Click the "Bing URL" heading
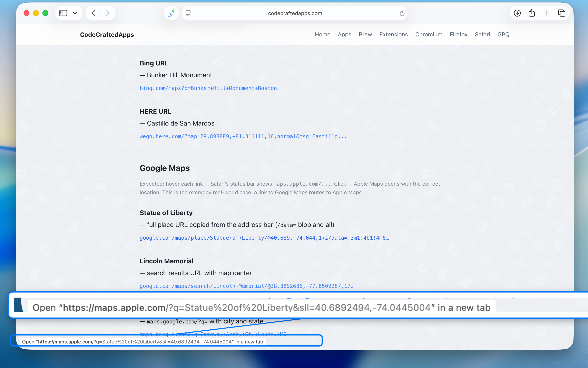588x368 pixels. (x=154, y=63)
